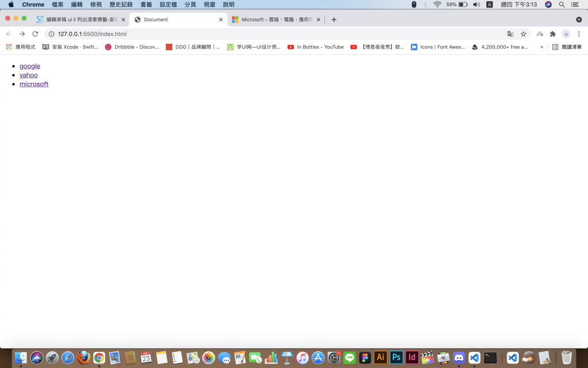Open the Google Translate page icon
588x368 pixels.
click(510, 34)
